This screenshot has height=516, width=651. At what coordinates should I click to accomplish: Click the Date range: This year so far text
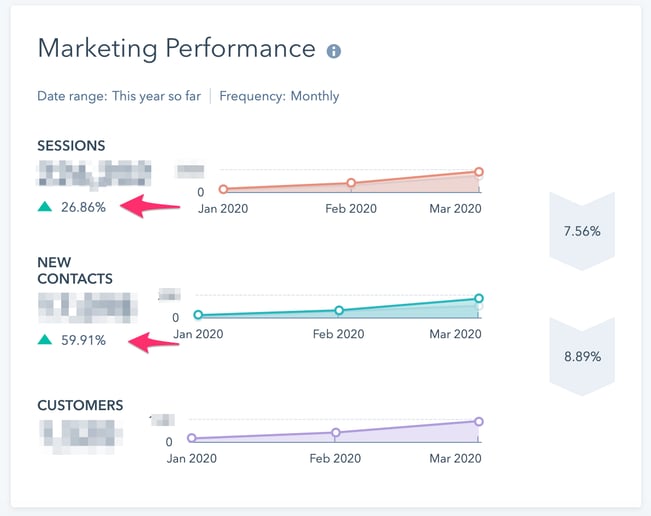119,96
